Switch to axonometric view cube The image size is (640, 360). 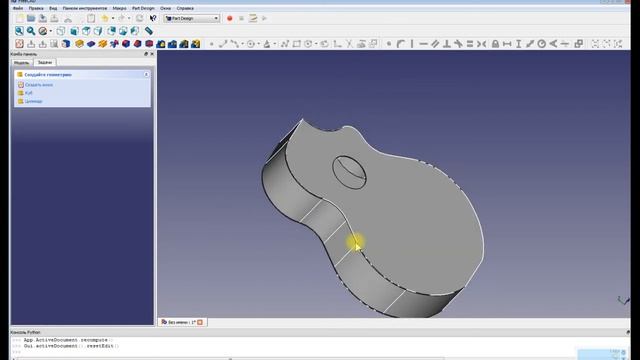click(x=61, y=31)
